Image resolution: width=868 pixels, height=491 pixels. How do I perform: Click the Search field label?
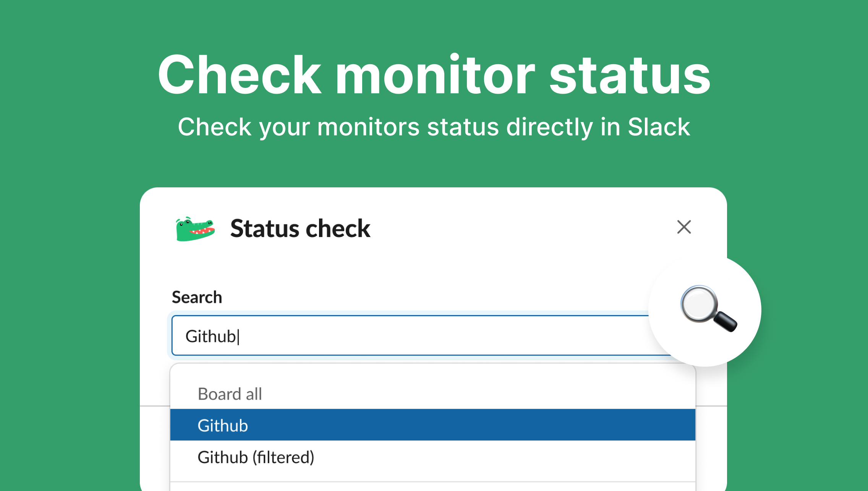[x=197, y=297]
